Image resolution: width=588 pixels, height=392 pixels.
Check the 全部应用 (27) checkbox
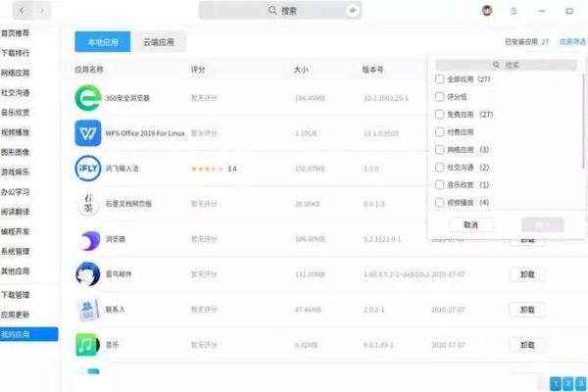(438, 79)
